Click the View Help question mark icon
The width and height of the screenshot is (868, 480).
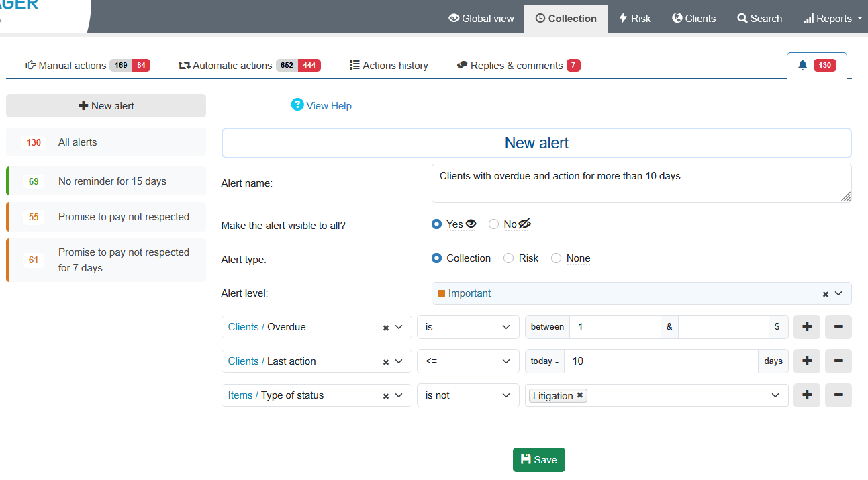click(x=297, y=105)
